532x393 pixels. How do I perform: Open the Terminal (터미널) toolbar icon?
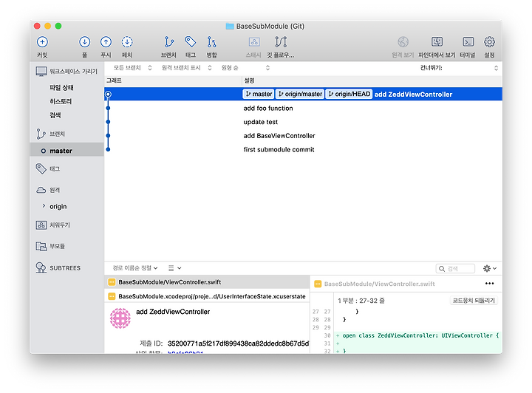pos(468,42)
